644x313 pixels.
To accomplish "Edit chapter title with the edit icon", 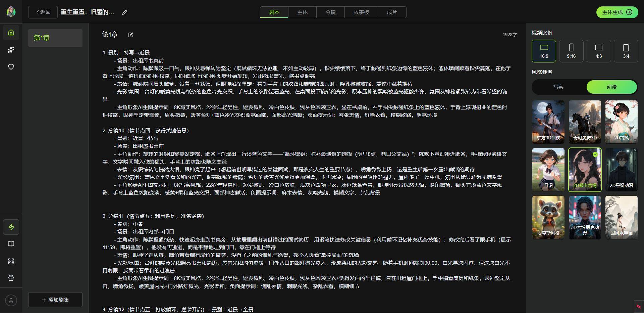I will click(x=131, y=35).
